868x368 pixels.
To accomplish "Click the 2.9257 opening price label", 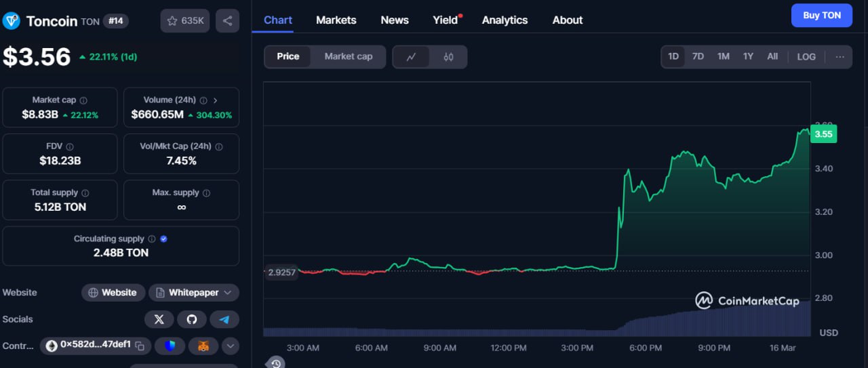I will (281, 272).
